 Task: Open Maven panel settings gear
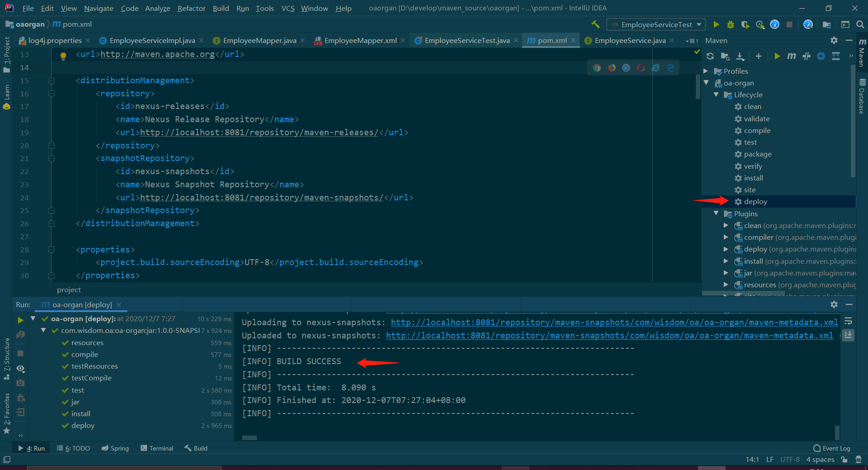pyautogui.click(x=834, y=40)
